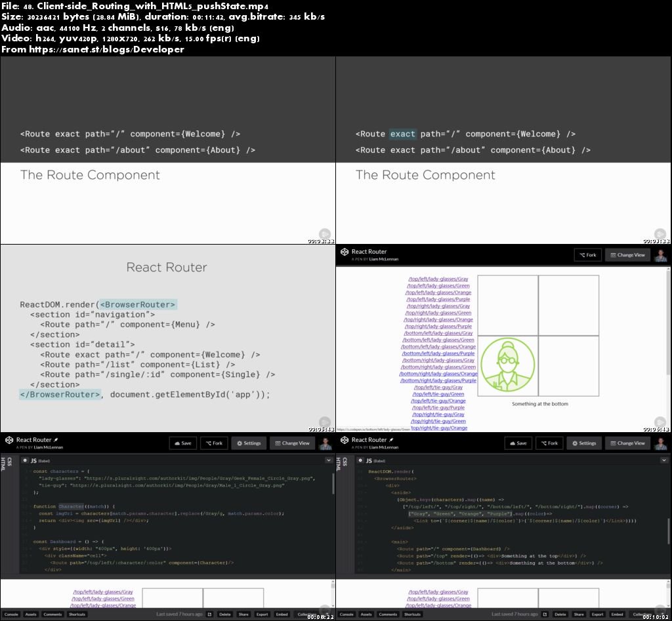Open JS editor gear settings in 00:08:22 frame
This screenshot has width=672, height=621.
click(25, 460)
